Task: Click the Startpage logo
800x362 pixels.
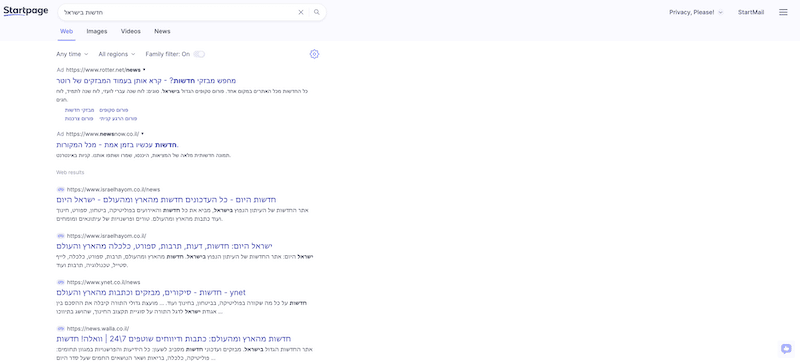Action: pyautogui.click(x=26, y=11)
